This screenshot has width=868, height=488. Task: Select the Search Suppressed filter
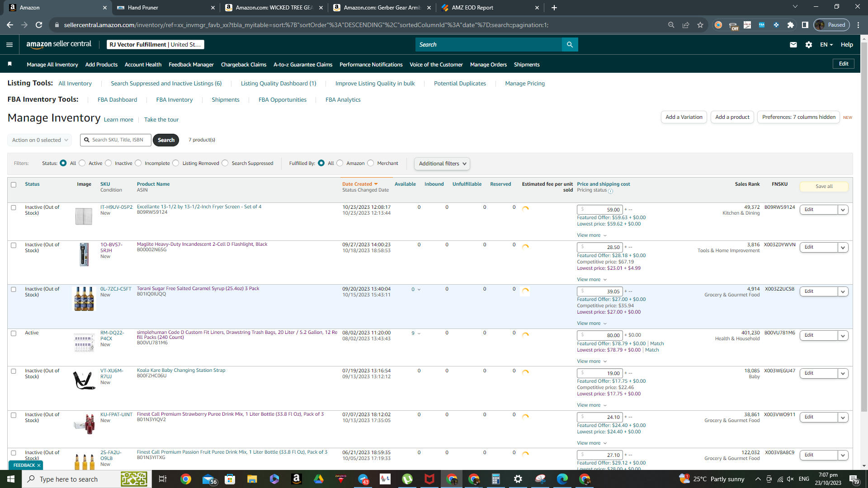(x=225, y=163)
